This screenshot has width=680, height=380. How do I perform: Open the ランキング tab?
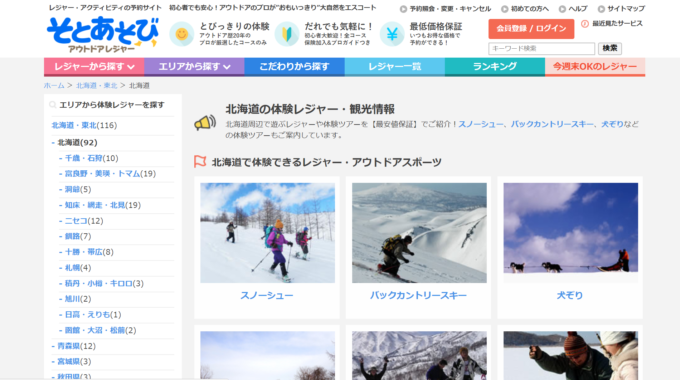tap(495, 67)
